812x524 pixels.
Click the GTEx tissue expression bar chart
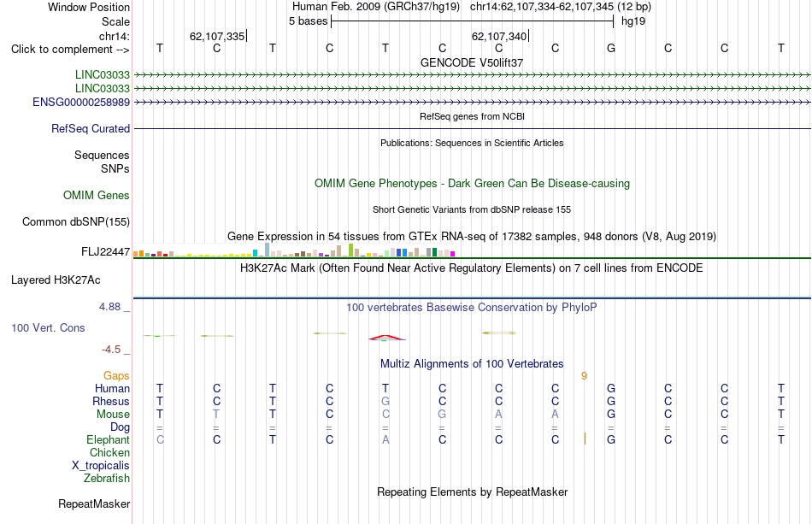tap(294, 250)
